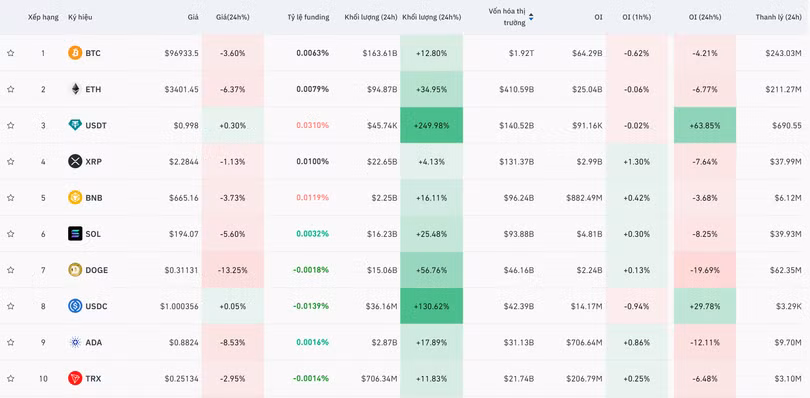Click the XRP coin icon

point(75,161)
